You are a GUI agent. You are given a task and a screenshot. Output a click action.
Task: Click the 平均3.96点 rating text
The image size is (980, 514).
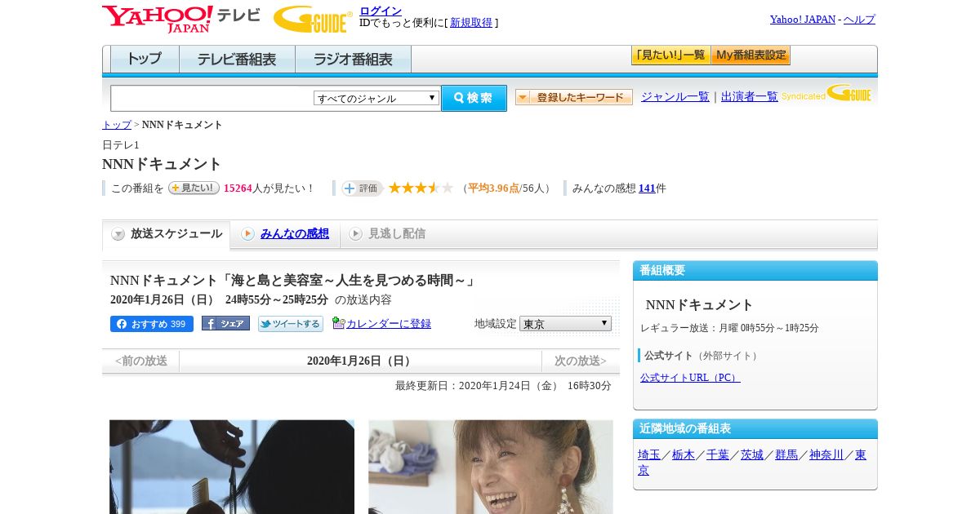(493, 188)
